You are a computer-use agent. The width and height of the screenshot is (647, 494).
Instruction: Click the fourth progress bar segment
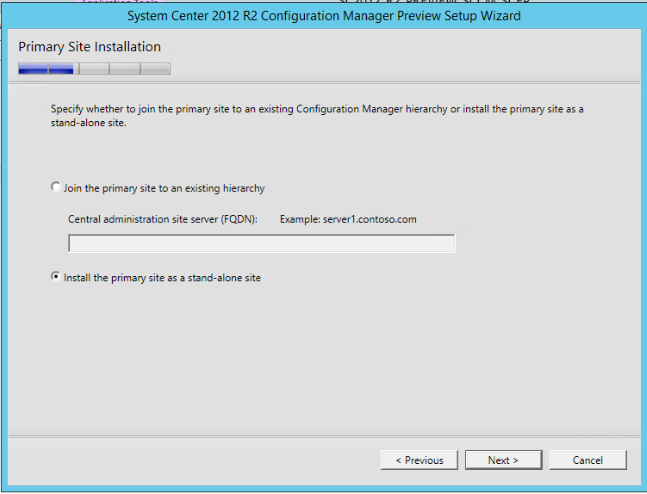tap(125, 69)
